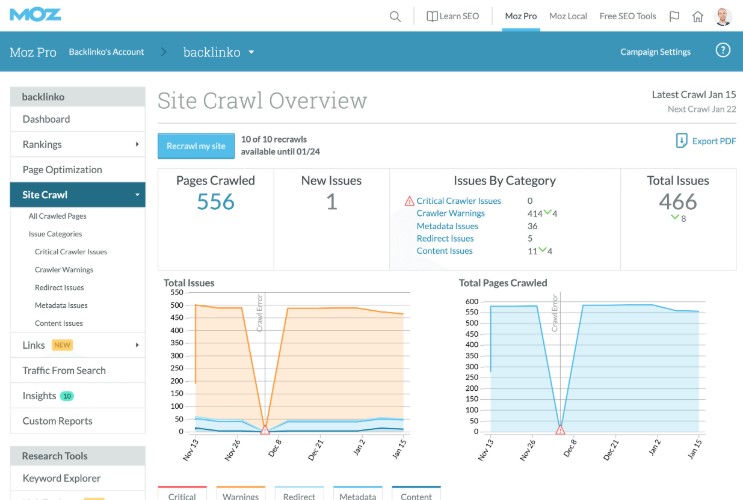Open sidebar Crawler Warnings item

tap(64, 270)
